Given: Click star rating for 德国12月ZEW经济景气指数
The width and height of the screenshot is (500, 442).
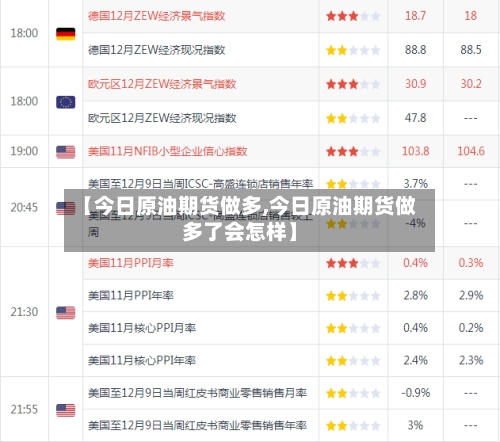Looking at the screenshot, I should coord(353,16).
